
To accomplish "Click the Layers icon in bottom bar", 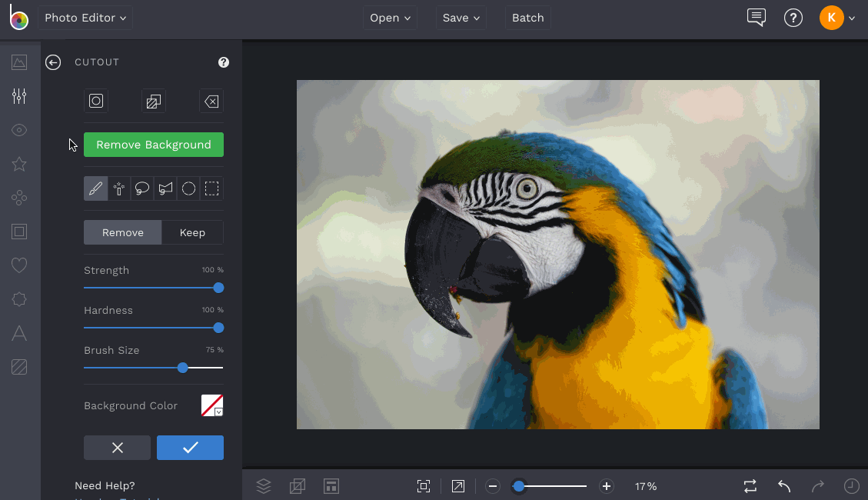I will [264, 486].
